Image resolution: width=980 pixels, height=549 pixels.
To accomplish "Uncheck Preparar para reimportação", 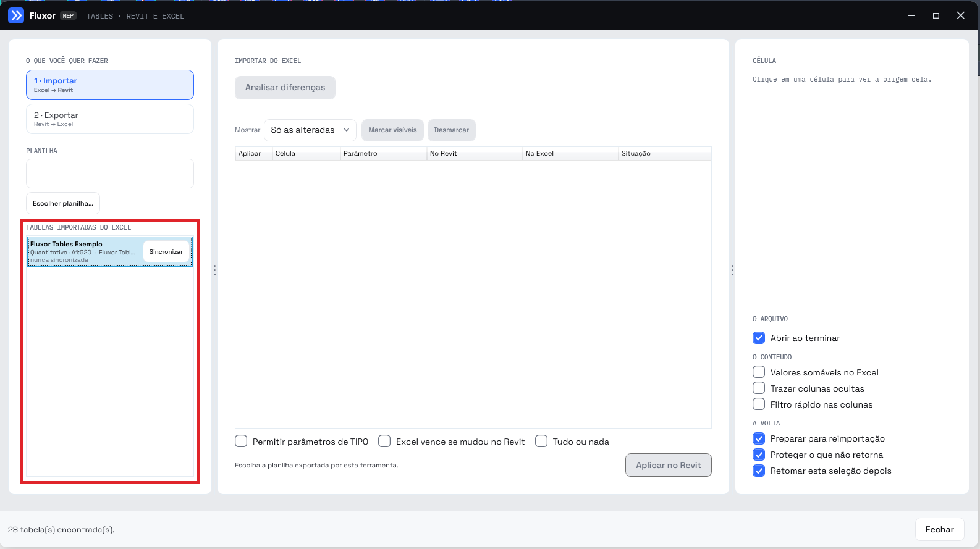I will point(759,438).
